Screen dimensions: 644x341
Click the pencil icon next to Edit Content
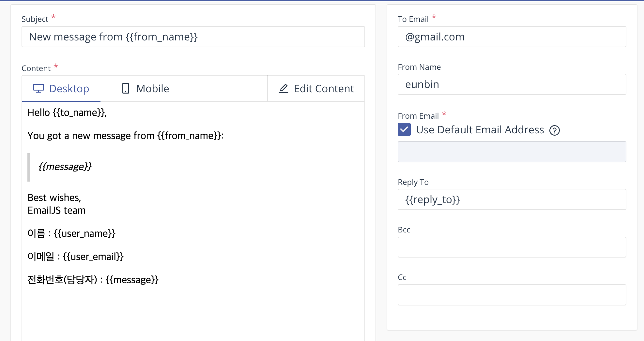(284, 88)
